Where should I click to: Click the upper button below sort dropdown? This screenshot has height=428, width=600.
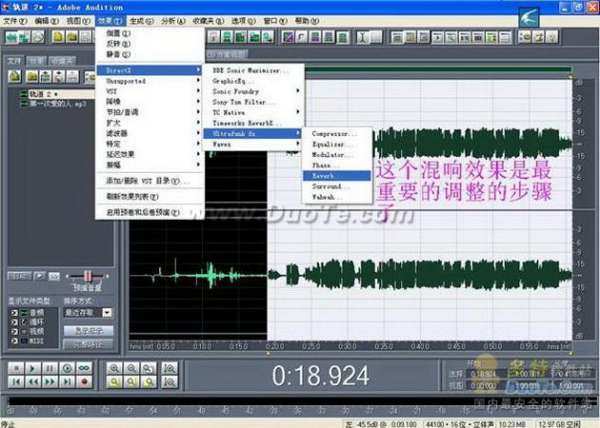tap(88, 330)
